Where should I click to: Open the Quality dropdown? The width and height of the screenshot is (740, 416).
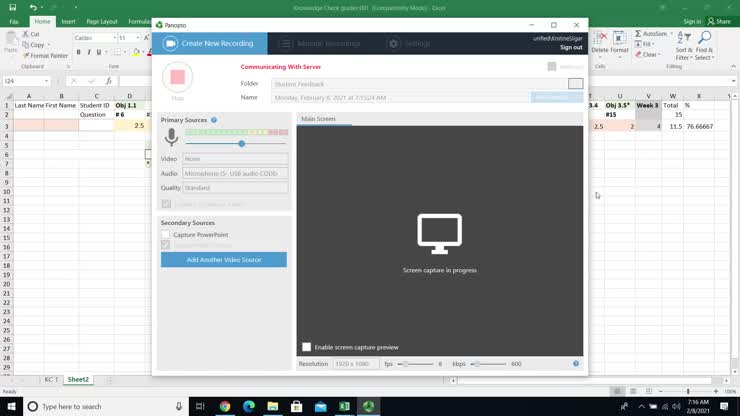[x=235, y=188]
